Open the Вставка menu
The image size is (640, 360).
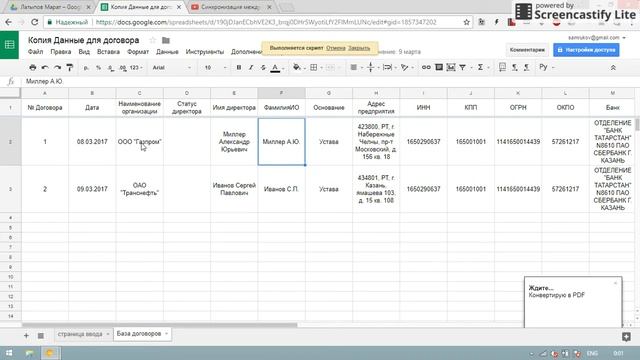pyautogui.click(x=108, y=52)
